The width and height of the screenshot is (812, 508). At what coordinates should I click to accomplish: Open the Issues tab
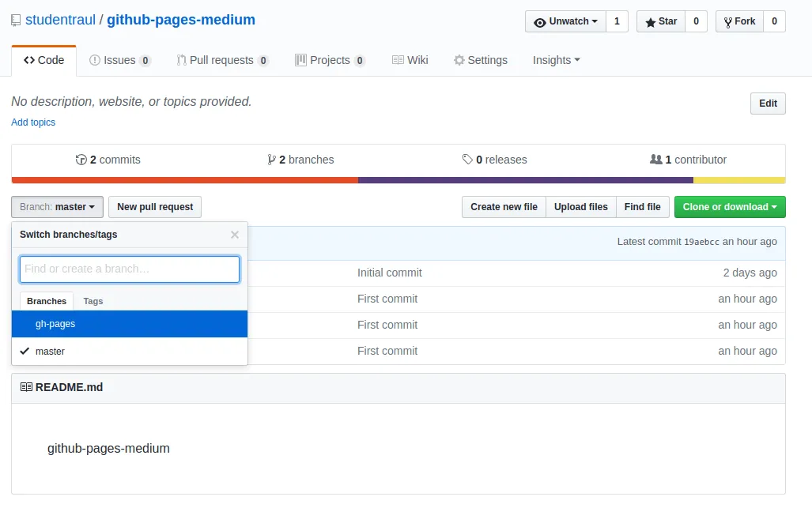tap(120, 60)
